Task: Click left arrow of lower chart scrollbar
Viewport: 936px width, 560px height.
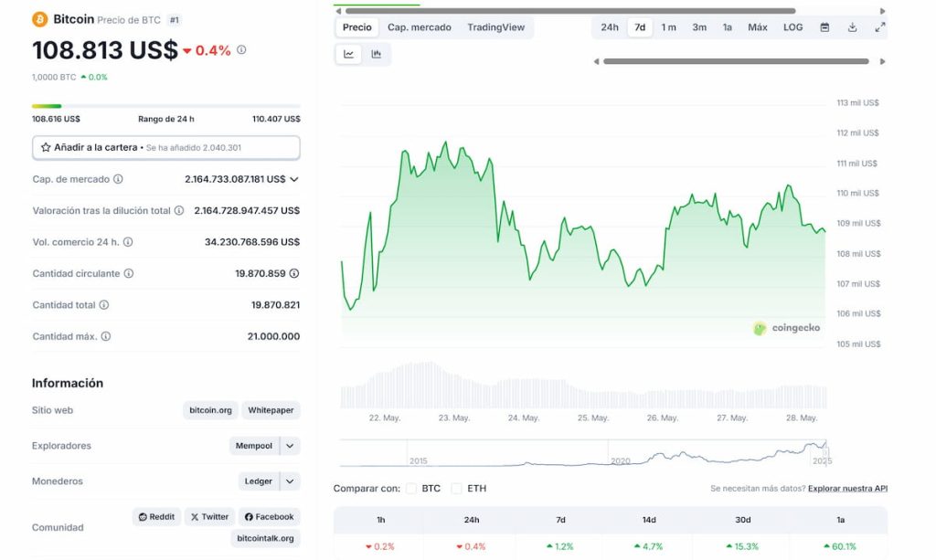Action: (596, 61)
